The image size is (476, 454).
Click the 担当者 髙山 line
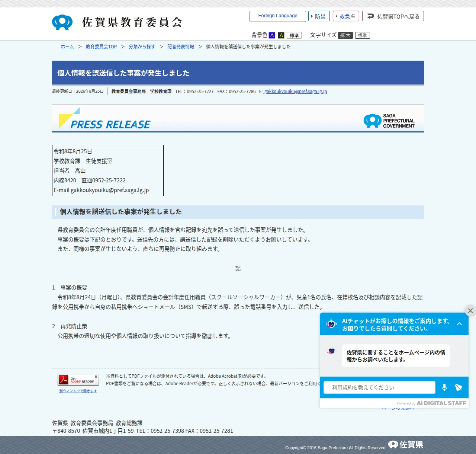click(x=70, y=171)
